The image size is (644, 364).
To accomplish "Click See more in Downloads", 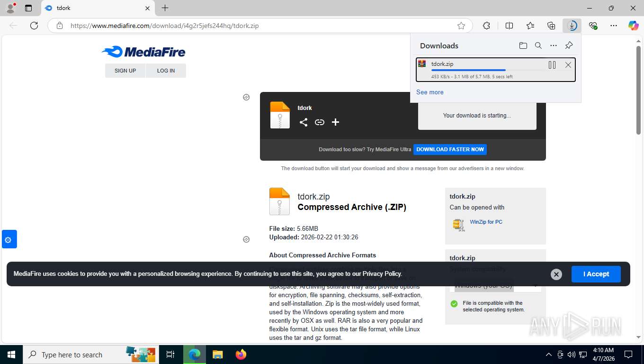I will (430, 92).
